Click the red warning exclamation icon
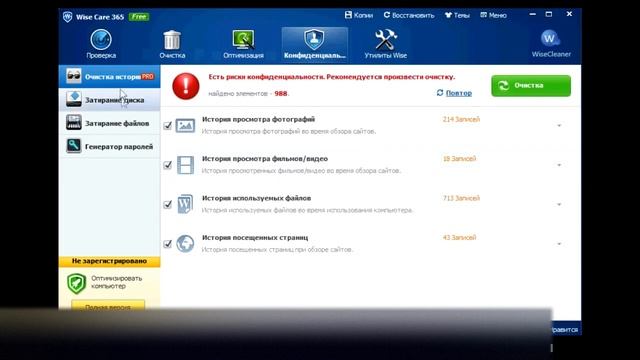 click(186, 86)
